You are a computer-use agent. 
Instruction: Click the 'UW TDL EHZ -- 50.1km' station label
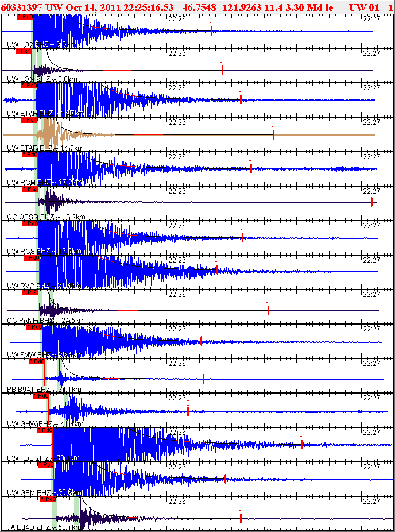pos(44,458)
